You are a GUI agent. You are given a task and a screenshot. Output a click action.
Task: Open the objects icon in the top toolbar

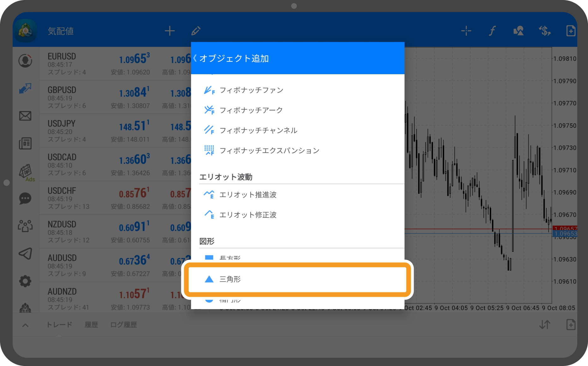point(518,31)
